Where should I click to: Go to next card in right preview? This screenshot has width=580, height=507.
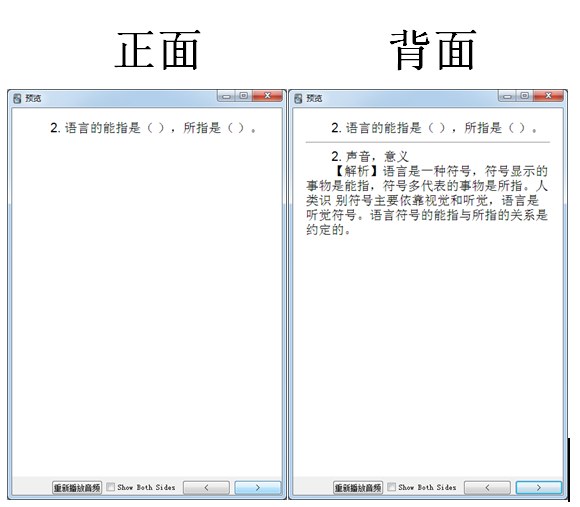tap(539, 487)
